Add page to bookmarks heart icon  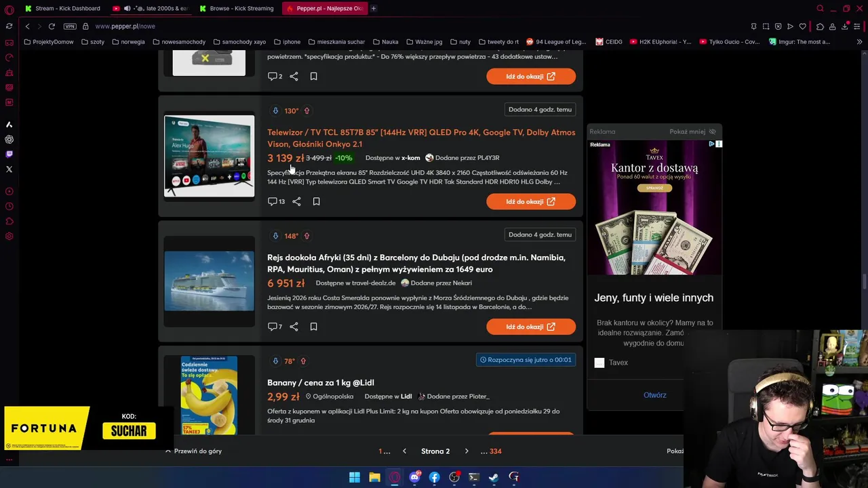(802, 26)
